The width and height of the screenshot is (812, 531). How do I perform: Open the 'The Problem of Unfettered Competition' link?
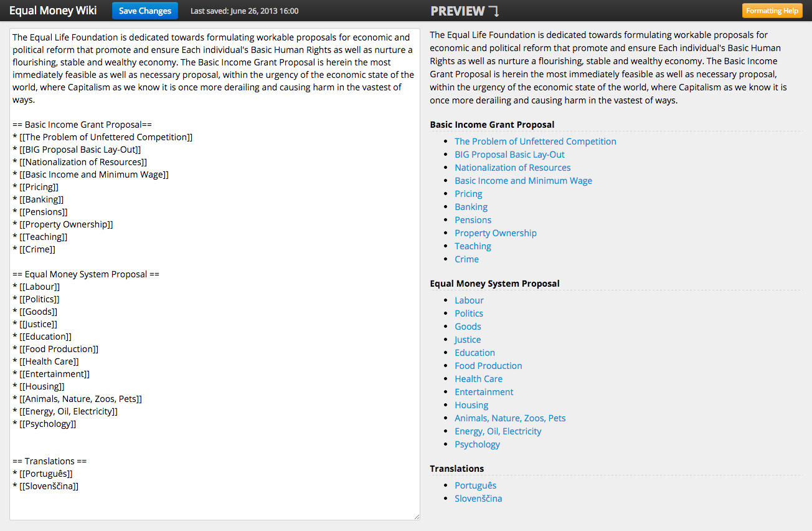coord(535,141)
